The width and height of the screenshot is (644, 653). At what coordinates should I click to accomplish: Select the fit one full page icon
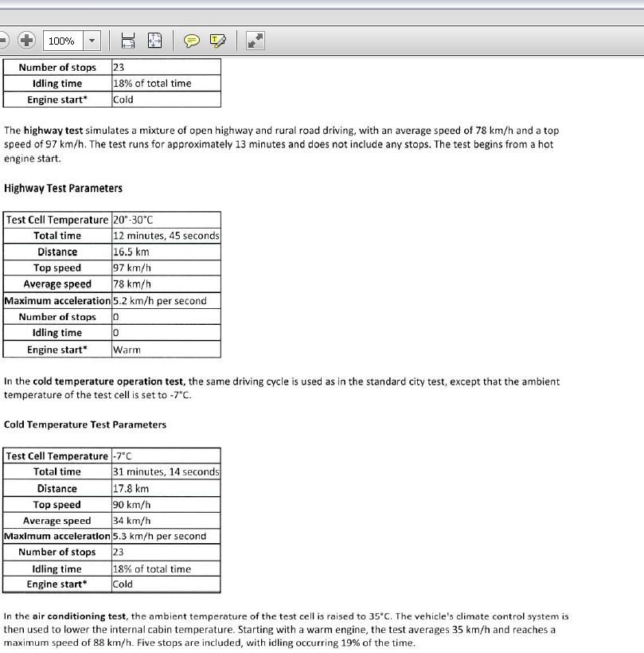pos(154,41)
